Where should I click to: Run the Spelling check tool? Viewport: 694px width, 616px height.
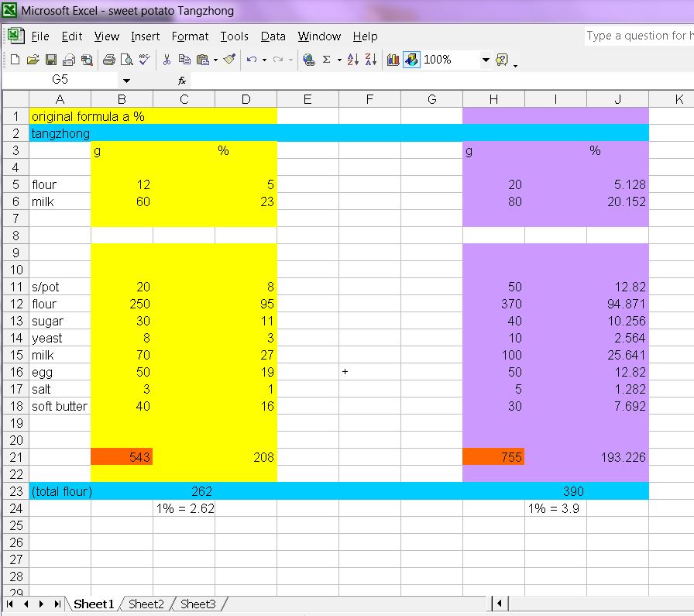[x=145, y=60]
